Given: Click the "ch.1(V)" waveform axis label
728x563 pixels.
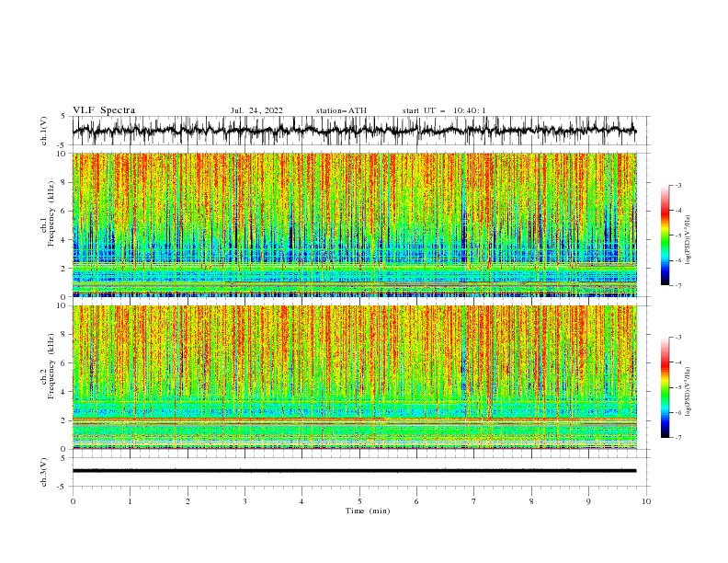Looking at the screenshot, I should point(44,131).
